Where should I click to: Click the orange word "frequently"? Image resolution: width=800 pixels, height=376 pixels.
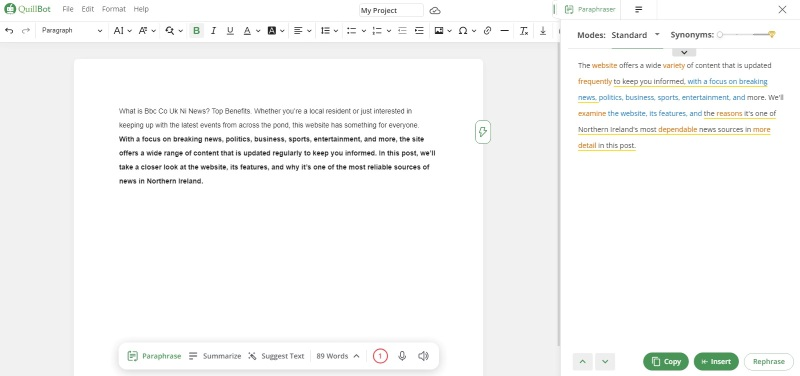tap(595, 81)
